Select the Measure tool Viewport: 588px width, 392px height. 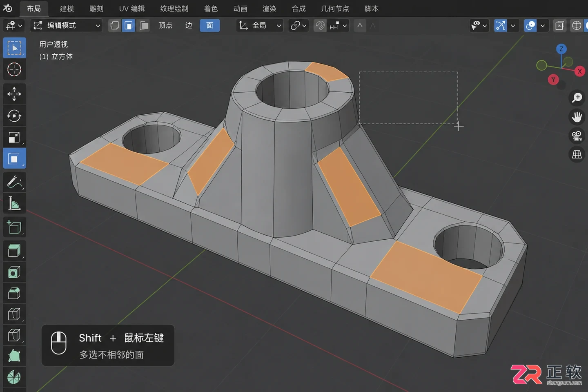tap(14, 204)
